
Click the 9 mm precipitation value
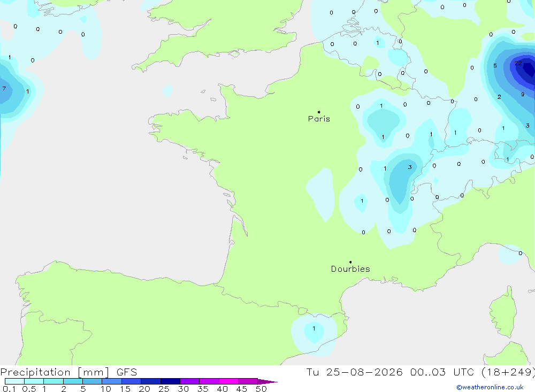click(523, 95)
